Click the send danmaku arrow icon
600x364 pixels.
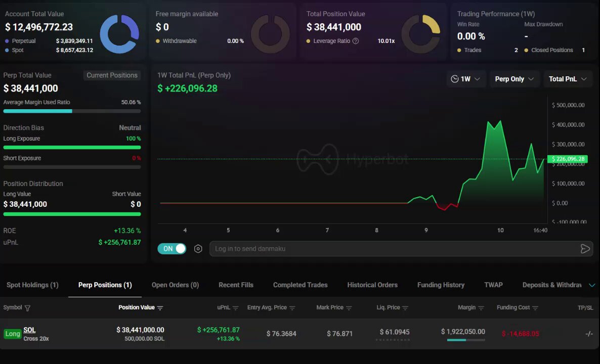pos(585,249)
